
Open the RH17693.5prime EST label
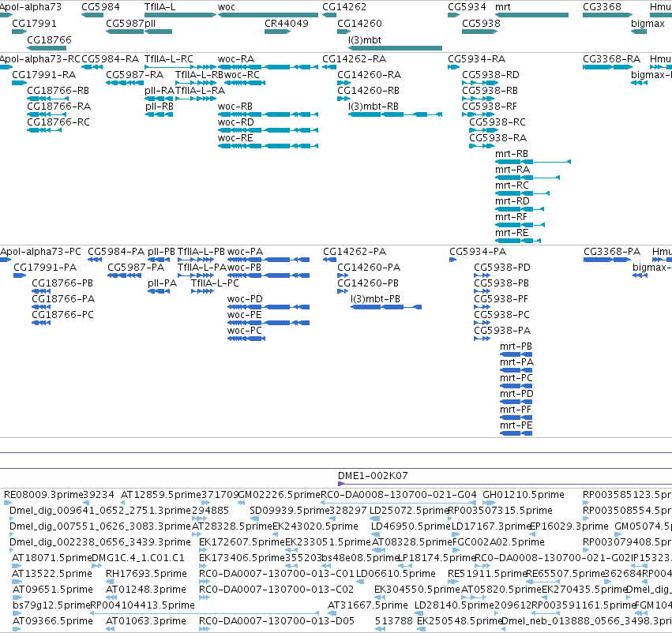coord(146,574)
